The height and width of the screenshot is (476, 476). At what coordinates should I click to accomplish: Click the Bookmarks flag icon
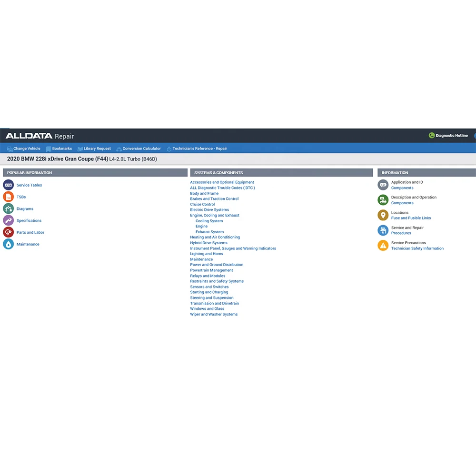[x=49, y=149]
